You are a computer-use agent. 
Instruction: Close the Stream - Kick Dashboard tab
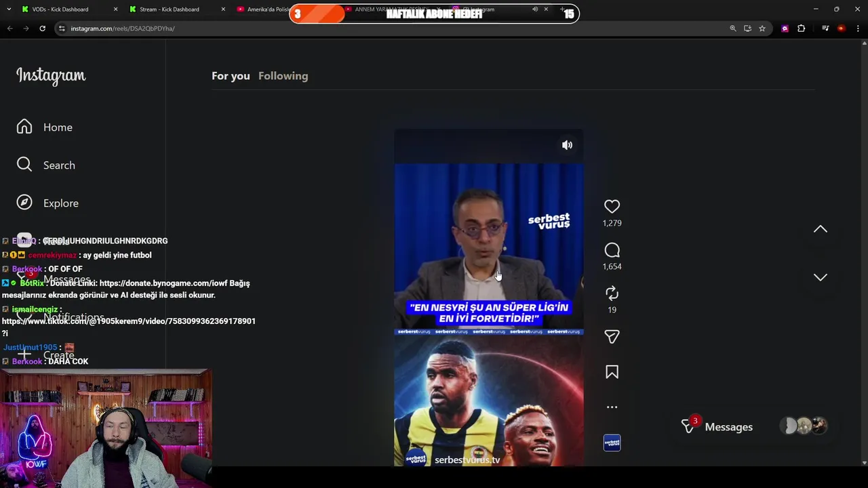[223, 9]
